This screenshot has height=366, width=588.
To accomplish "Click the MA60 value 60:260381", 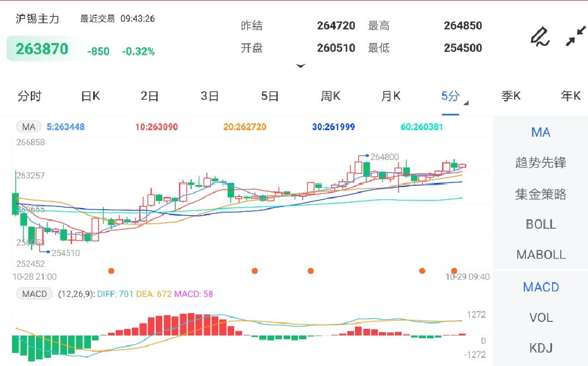I will (422, 127).
